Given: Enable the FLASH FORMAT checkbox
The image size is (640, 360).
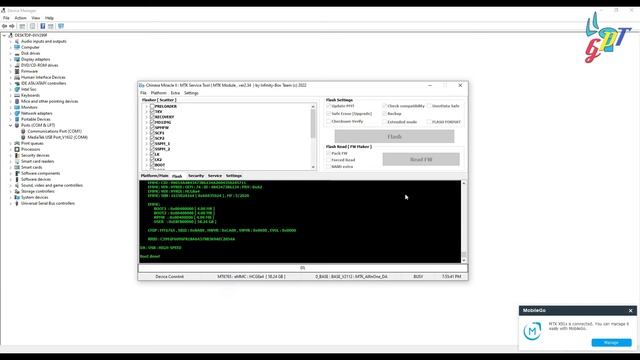Looking at the screenshot, I should [x=429, y=122].
